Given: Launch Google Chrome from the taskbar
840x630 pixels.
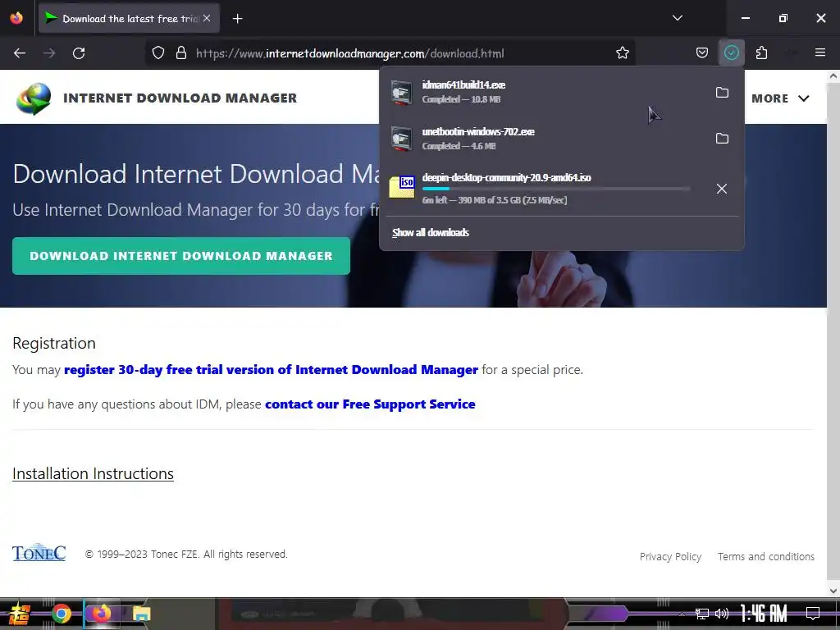Looking at the screenshot, I should click(61, 614).
